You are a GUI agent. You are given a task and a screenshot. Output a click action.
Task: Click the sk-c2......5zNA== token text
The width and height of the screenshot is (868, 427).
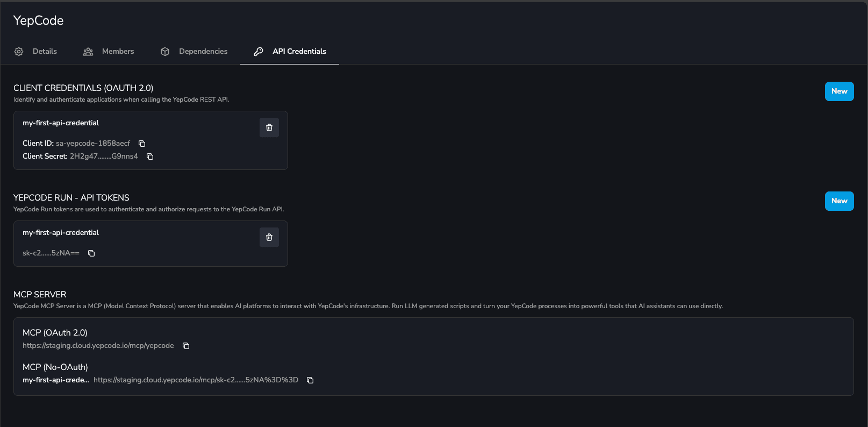coord(51,253)
